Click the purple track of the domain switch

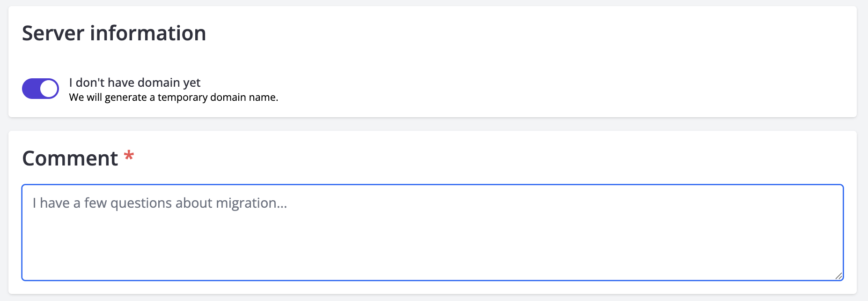tap(31, 89)
